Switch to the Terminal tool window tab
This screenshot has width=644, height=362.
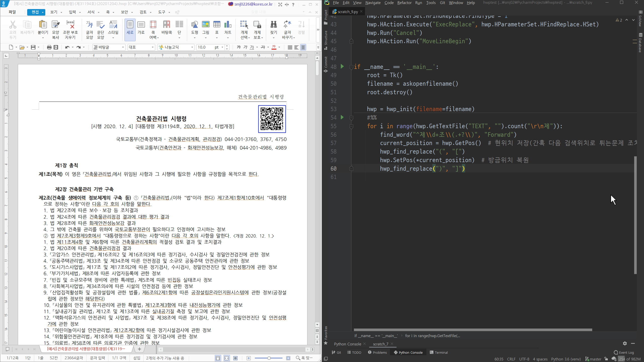tap(438, 352)
